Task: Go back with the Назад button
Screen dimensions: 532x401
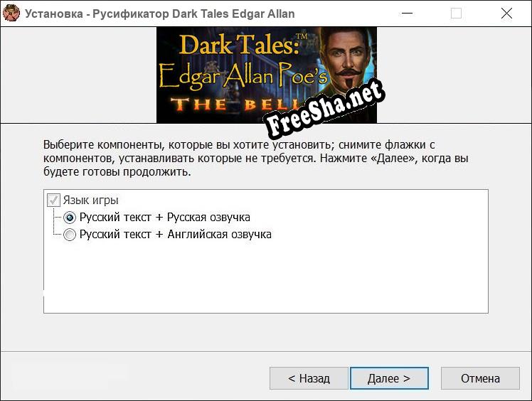Action: click(309, 378)
